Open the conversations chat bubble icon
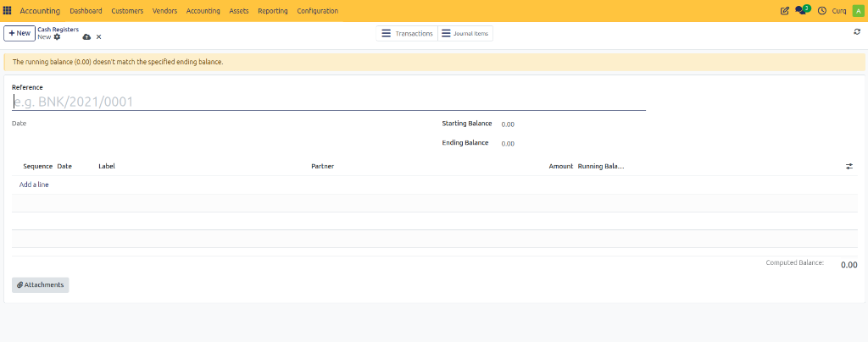 coord(802,10)
